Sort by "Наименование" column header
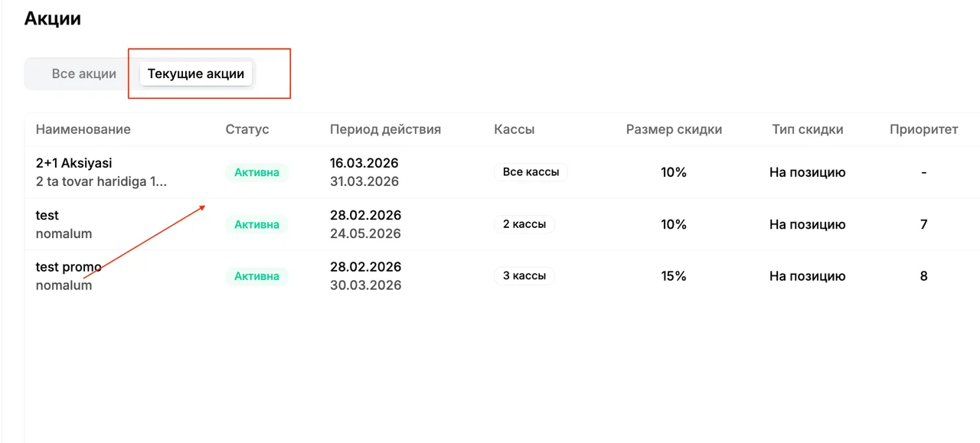The width and height of the screenshot is (980, 443). [83, 129]
